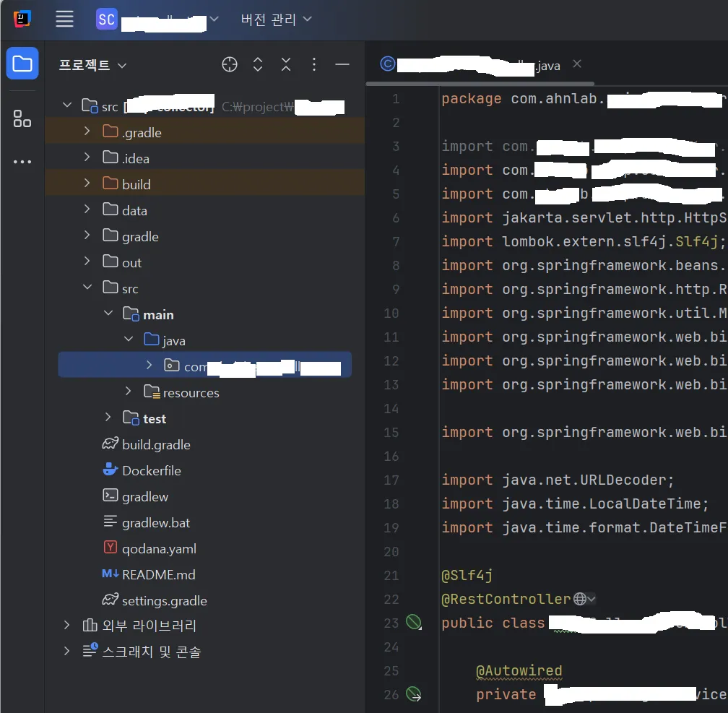Click the Expand All icon in project panel

[258, 65]
